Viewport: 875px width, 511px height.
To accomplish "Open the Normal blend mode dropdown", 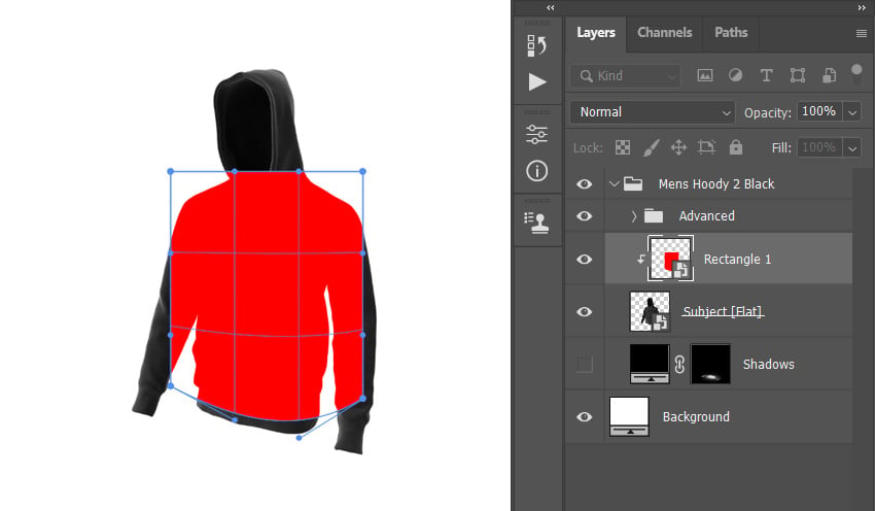I will pos(652,112).
